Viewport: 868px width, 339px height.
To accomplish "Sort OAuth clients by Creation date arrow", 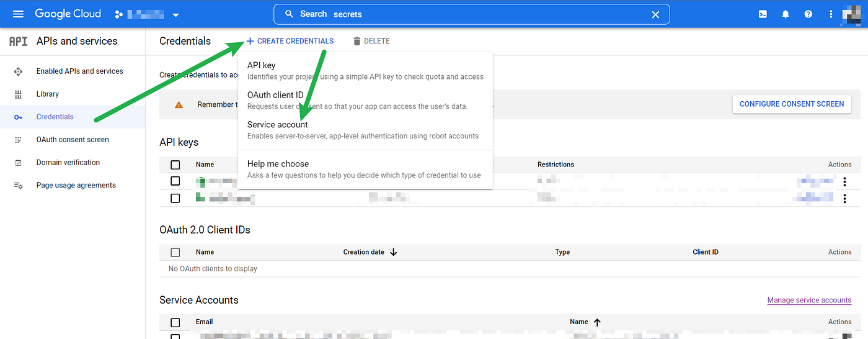I will click(x=393, y=252).
